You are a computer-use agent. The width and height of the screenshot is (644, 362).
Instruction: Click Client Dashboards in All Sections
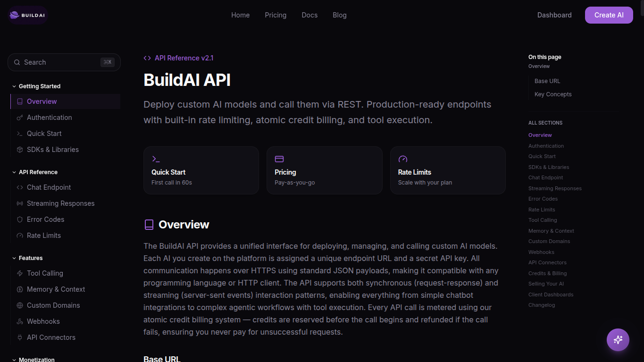click(551, 295)
